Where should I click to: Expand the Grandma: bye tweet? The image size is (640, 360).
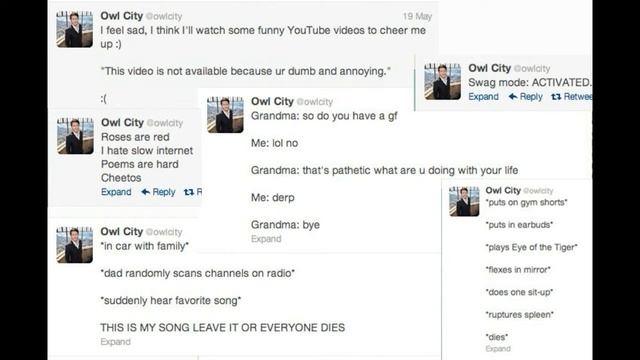click(x=266, y=239)
